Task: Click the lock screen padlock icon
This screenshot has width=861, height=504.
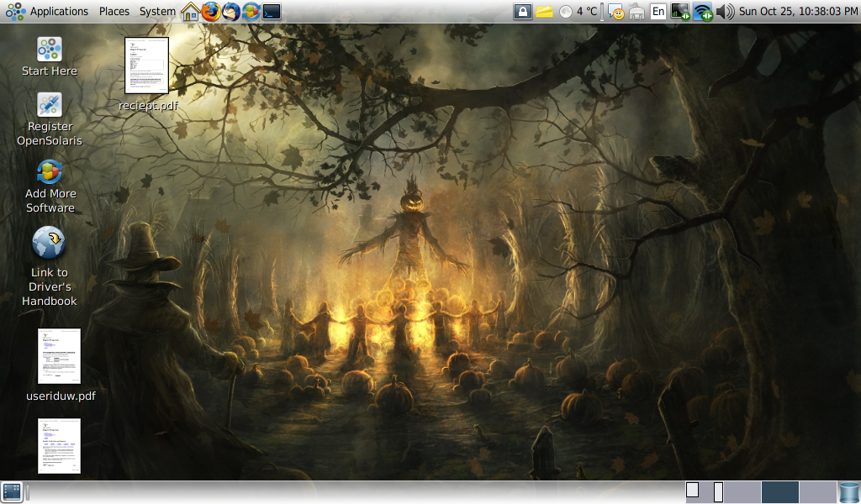Action: click(x=523, y=12)
